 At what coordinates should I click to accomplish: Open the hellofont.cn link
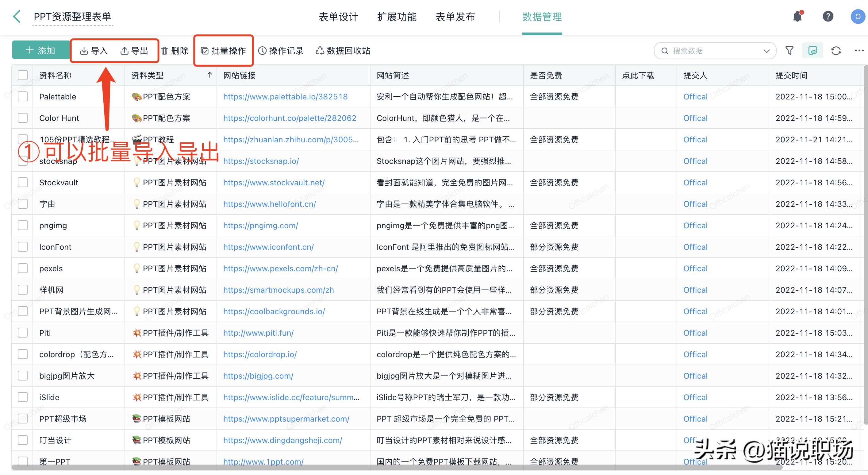pos(270,204)
